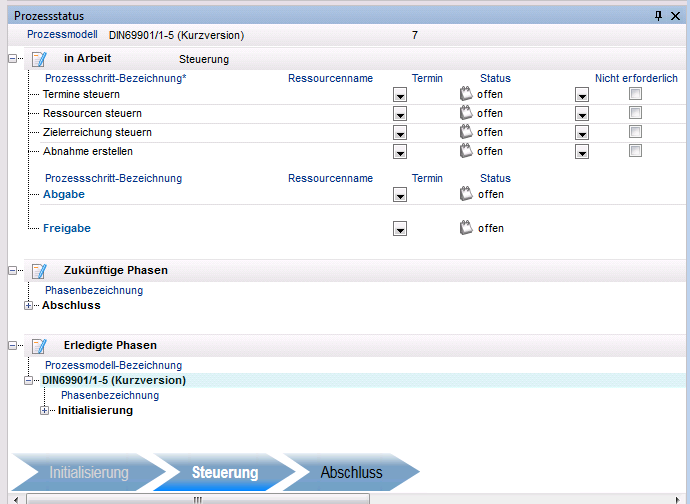The height and width of the screenshot is (504, 690).
Task: Select 'Termine steuern' row text
Action: [81, 94]
